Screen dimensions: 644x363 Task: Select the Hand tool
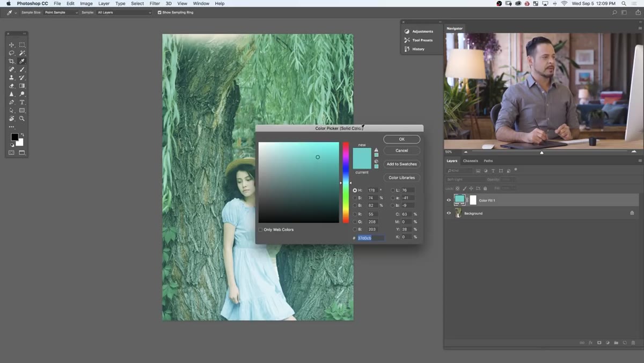(x=11, y=118)
